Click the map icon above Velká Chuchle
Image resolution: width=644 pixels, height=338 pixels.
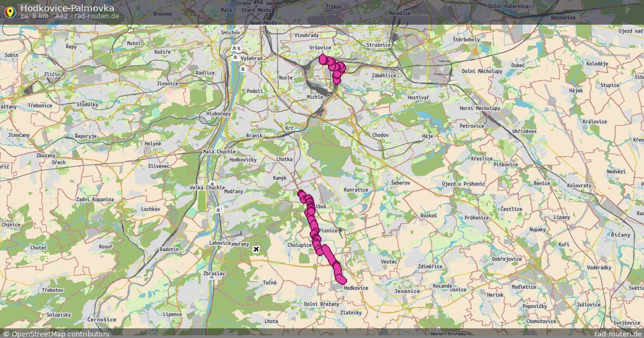coord(213,183)
